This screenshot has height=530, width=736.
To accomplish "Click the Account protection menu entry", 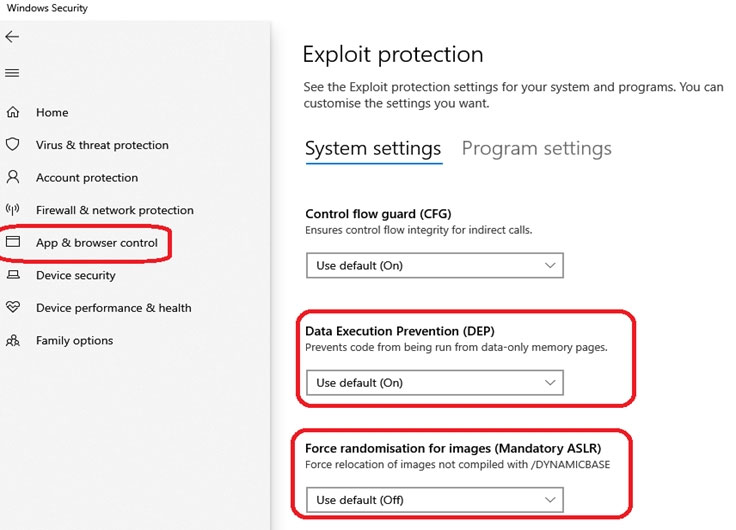I will click(87, 178).
